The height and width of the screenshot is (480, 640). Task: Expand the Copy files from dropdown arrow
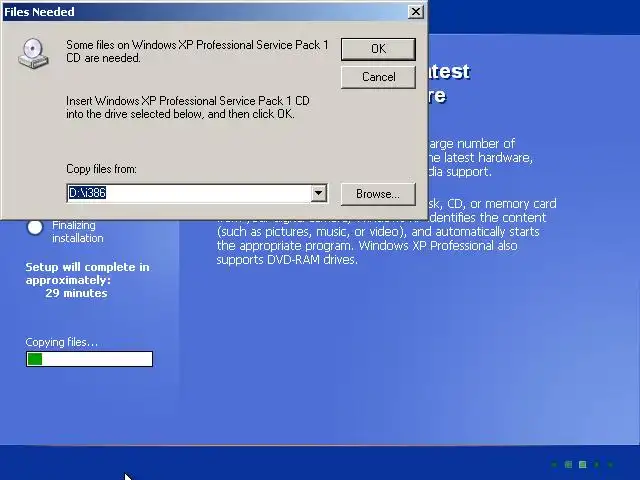point(318,193)
